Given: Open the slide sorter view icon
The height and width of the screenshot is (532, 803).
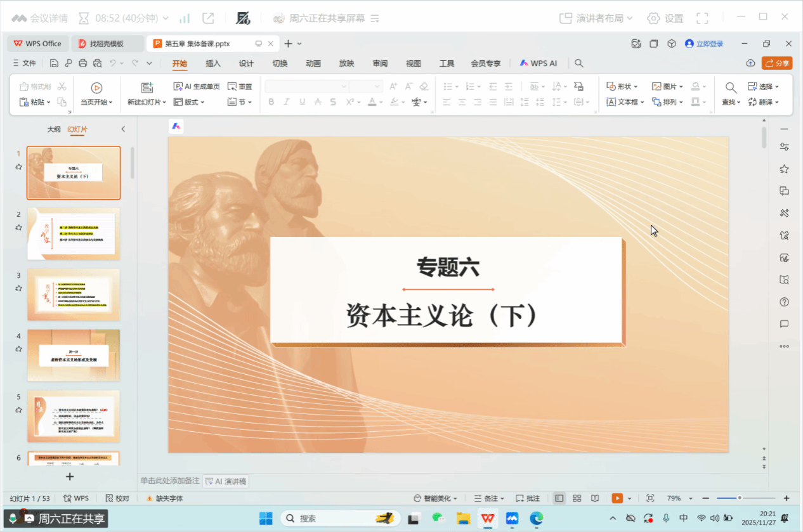Looking at the screenshot, I should tap(577, 498).
